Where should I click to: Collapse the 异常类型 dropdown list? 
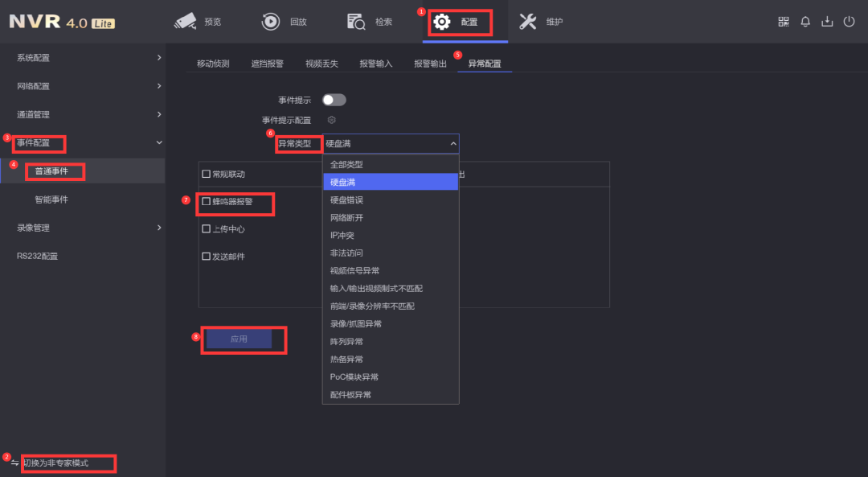click(452, 143)
